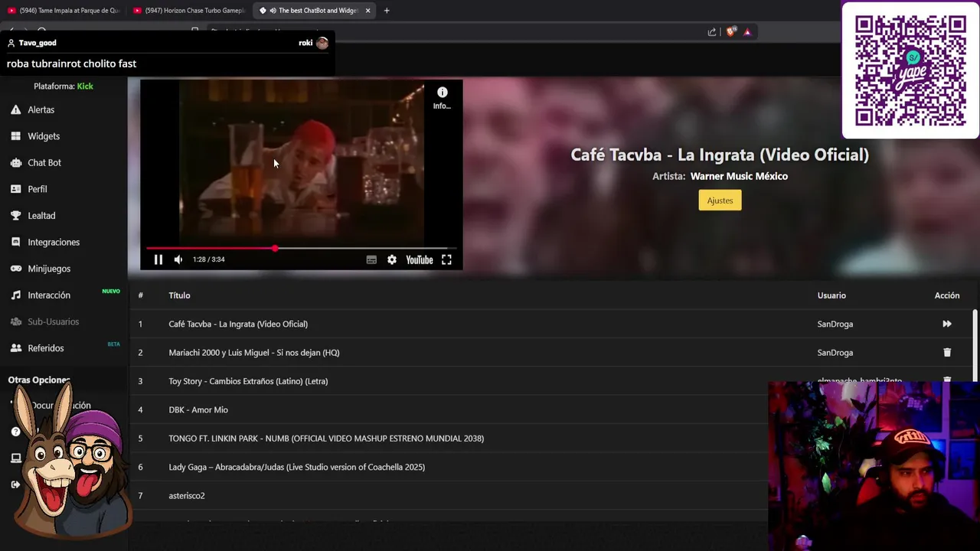Open Interacción in the sidebar
The height and width of the screenshot is (551, 980).
pyautogui.click(x=49, y=295)
